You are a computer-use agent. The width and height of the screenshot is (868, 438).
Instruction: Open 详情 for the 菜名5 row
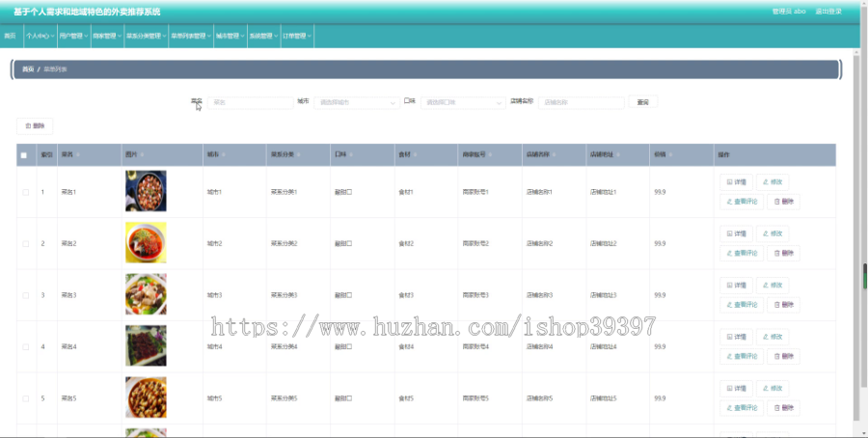736,388
